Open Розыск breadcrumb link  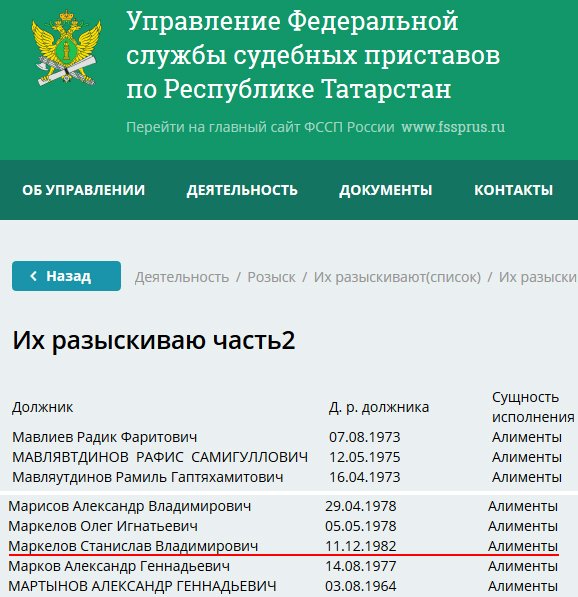271,277
